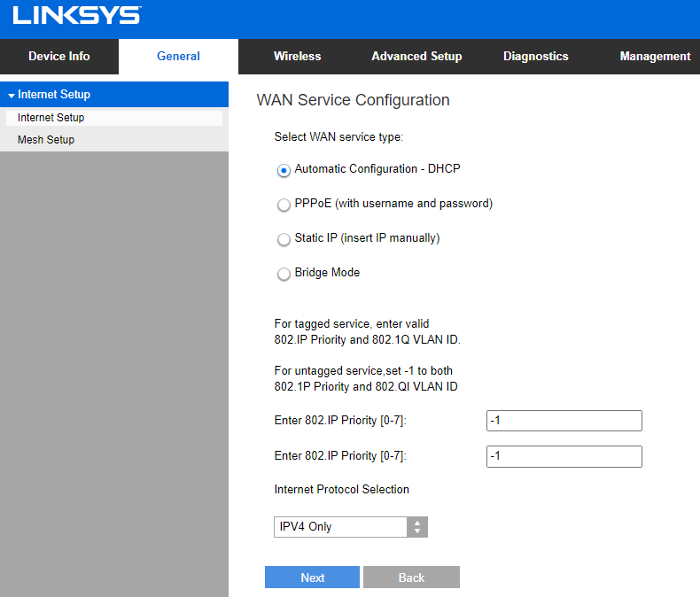
Task: Switch to the Device Info tab
Action: pos(59,56)
